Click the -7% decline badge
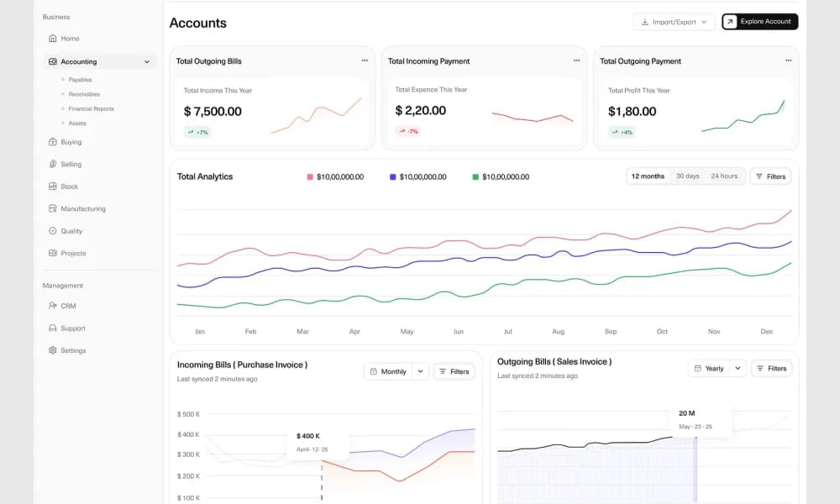The image size is (840, 504). coord(408,131)
